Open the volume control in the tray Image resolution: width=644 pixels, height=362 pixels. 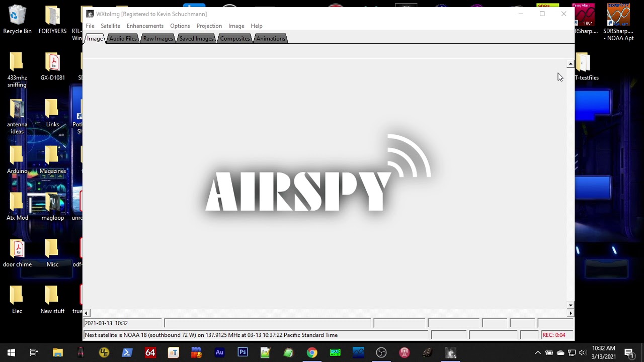coord(582,352)
